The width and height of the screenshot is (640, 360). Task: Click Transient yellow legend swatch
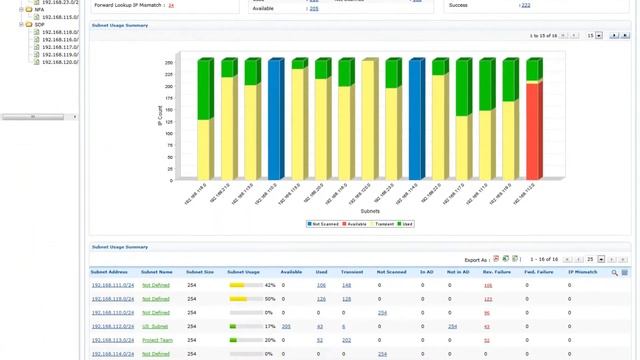pos(372,224)
